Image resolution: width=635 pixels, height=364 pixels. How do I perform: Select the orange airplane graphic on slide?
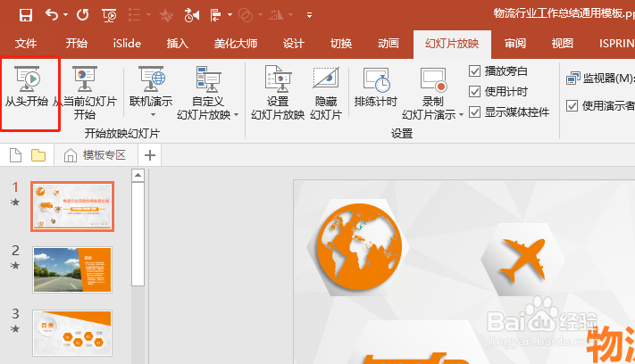[x=522, y=260]
